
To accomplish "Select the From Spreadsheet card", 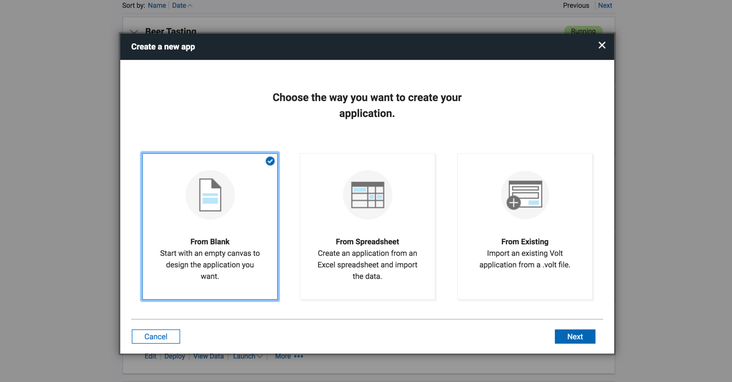I will point(367,226).
